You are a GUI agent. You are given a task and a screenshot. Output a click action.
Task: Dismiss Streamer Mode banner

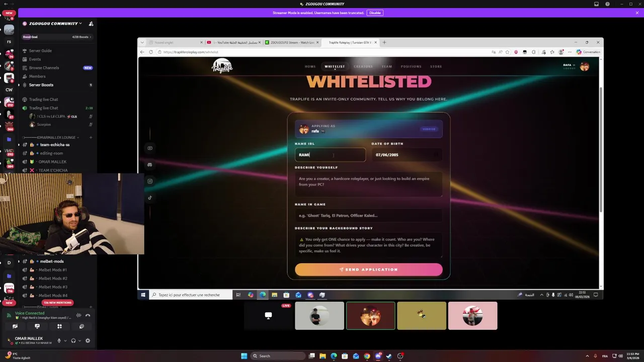click(637, 13)
